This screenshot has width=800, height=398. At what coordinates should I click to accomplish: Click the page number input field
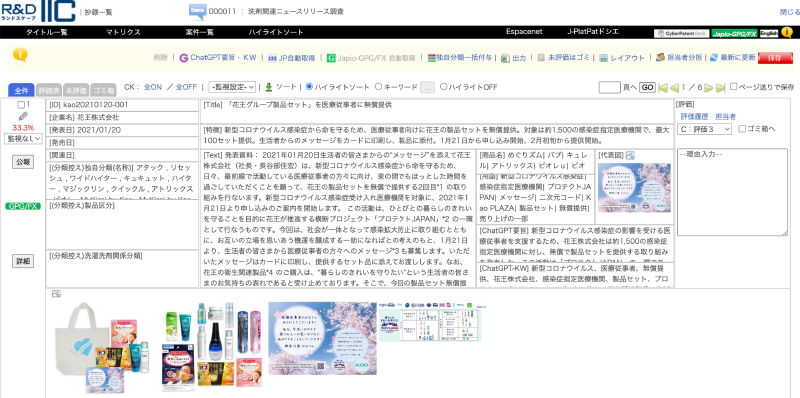[610, 87]
